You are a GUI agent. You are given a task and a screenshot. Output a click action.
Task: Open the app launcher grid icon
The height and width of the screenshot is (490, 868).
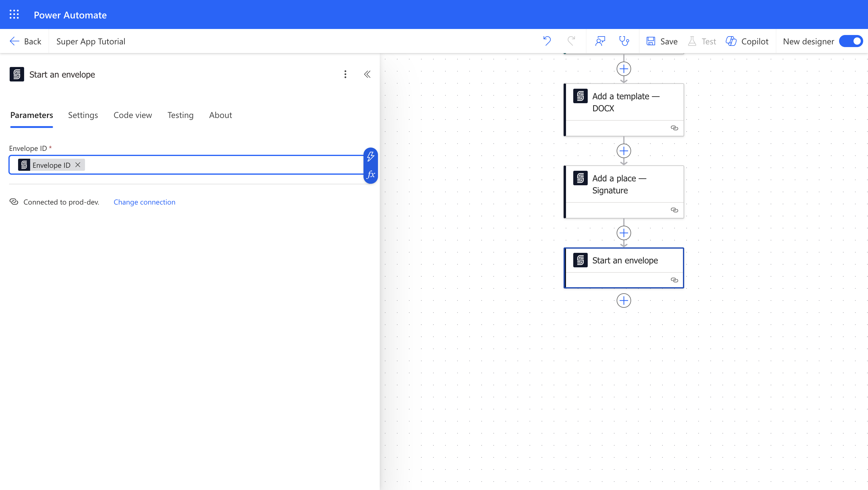pyautogui.click(x=14, y=14)
